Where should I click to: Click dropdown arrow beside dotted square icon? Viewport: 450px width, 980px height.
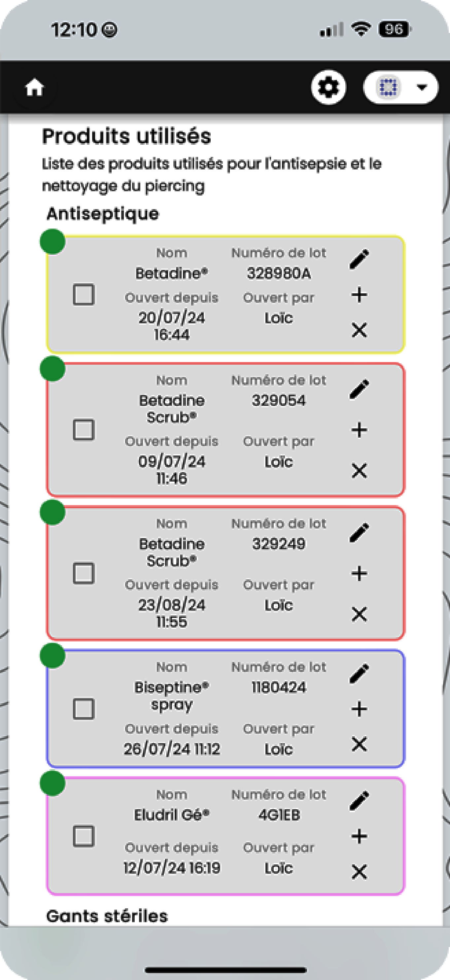tap(422, 88)
